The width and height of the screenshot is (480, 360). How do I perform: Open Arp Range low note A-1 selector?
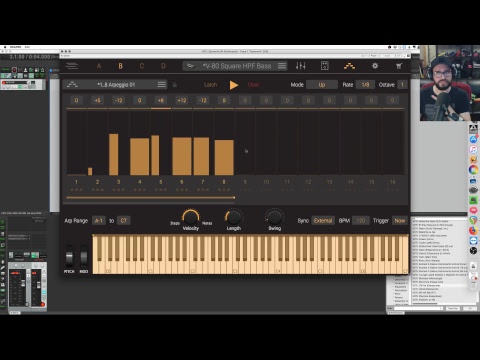click(99, 221)
